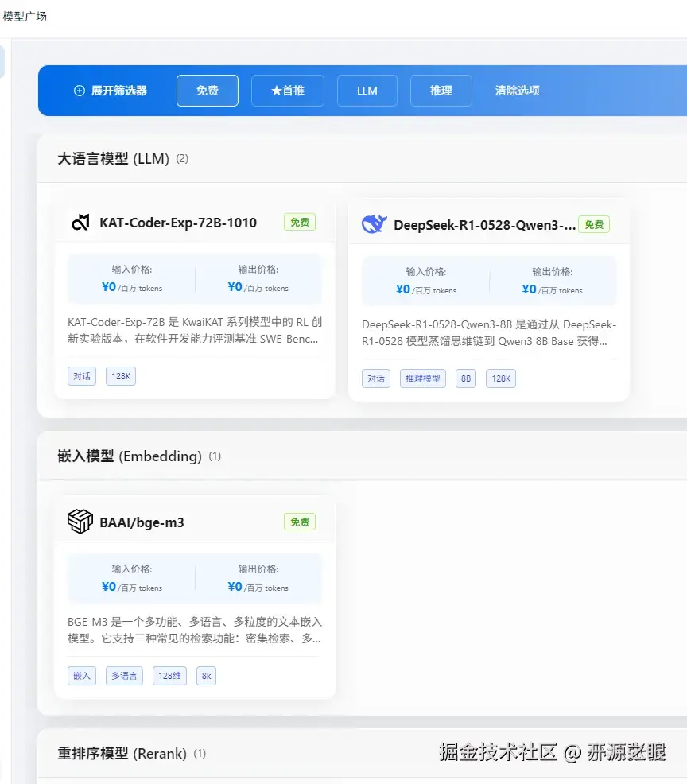Viewport: 687px width, 784px height.
Task: Click the 免费 badge on BAAI/bge-m3 card
Action: click(x=300, y=522)
